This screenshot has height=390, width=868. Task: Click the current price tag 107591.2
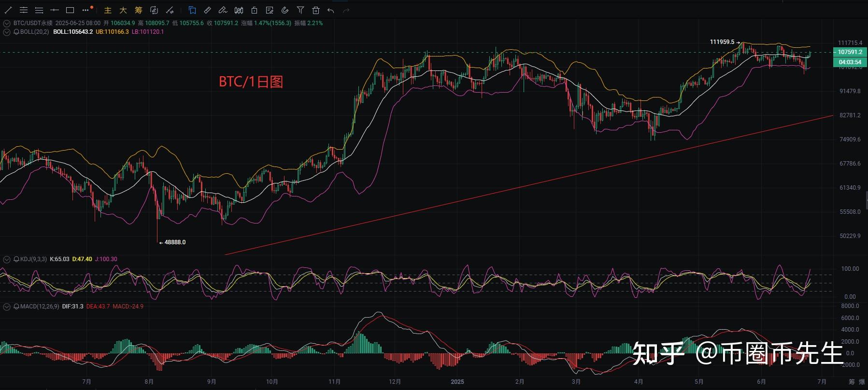pos(850,52)
